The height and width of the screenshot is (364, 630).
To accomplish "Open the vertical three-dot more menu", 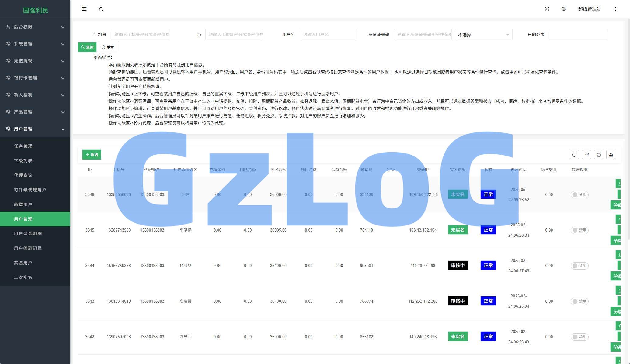I will pos(615,9).
